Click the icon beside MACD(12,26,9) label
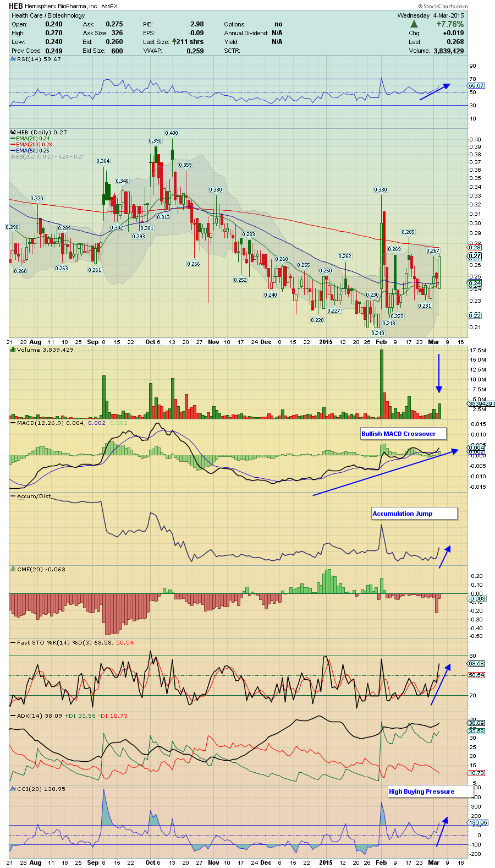 point(14,423)
